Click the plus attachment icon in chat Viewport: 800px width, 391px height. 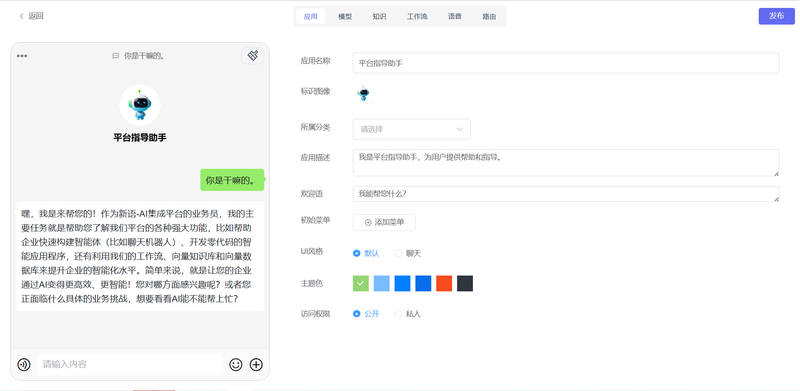pyautogui.click(x=256, y=364)
